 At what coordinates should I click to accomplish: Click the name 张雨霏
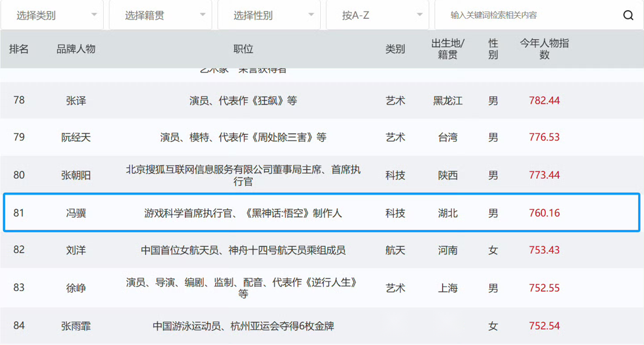[x=76, y=326]
